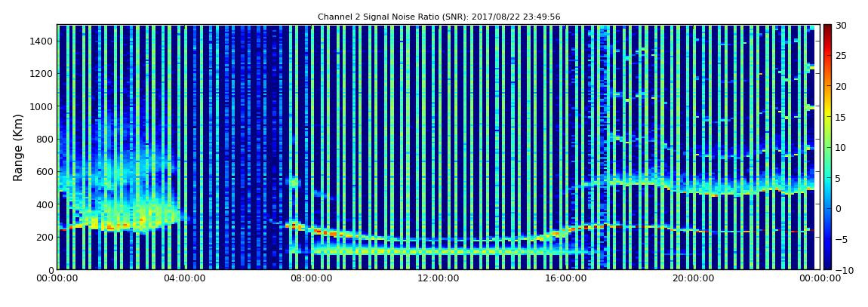Click the colorbar value 30 label
The width and height of the screenshot is (868, 307).
[842, 25]
